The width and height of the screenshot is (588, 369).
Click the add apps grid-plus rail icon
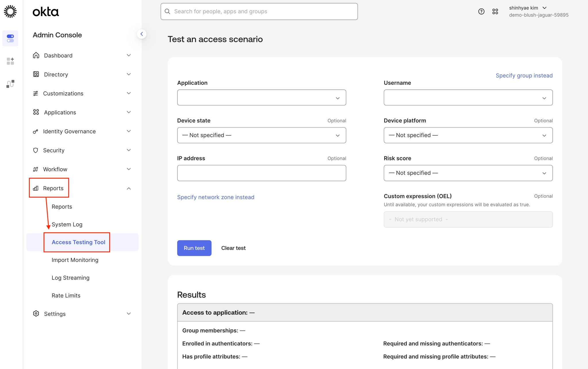click(x=10, y=61)
